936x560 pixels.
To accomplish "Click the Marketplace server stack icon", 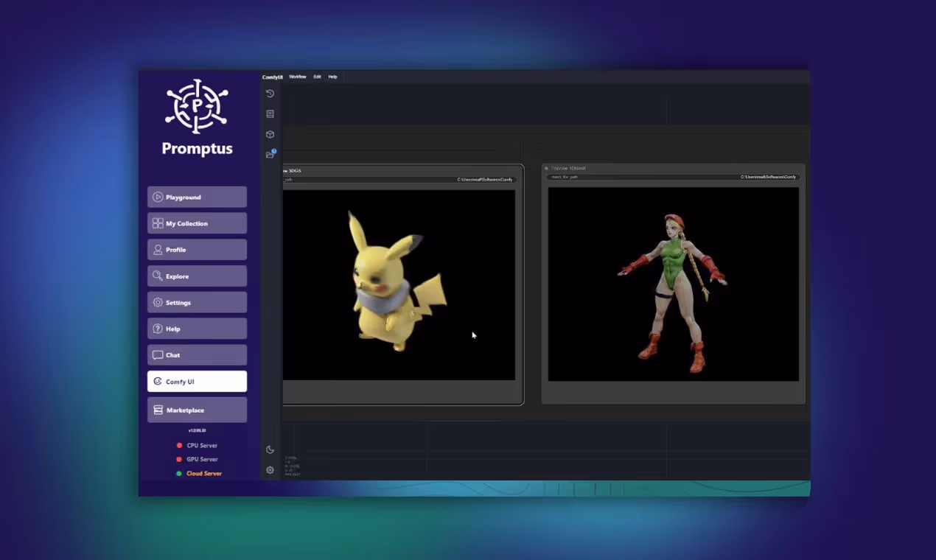I will [x=158, y=410].
